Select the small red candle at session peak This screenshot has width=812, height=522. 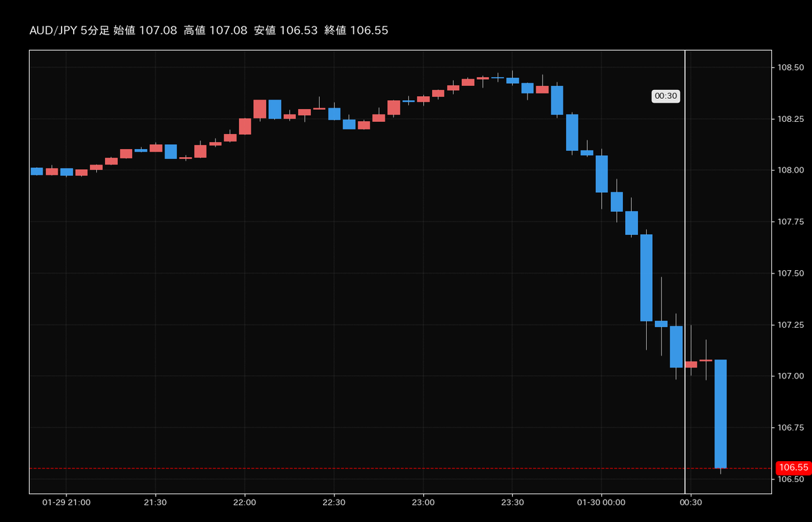pos(482,80)
